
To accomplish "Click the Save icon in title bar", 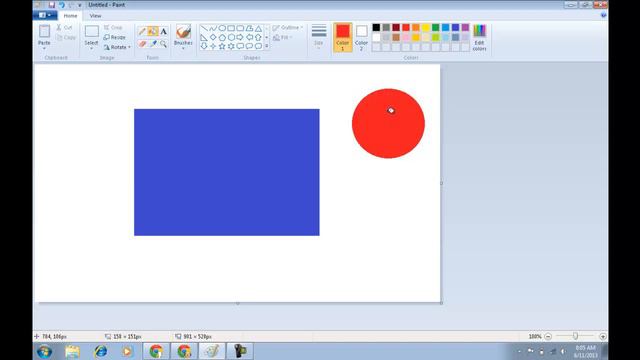I will (x=51, y=5).
